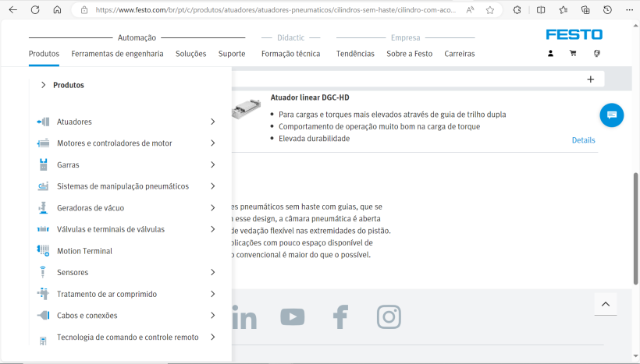The width and height of the screenshot is (640, 364).
Task: Expand Válvulas e terminais de válvulas chevron
Action: [x=212, y=229]
